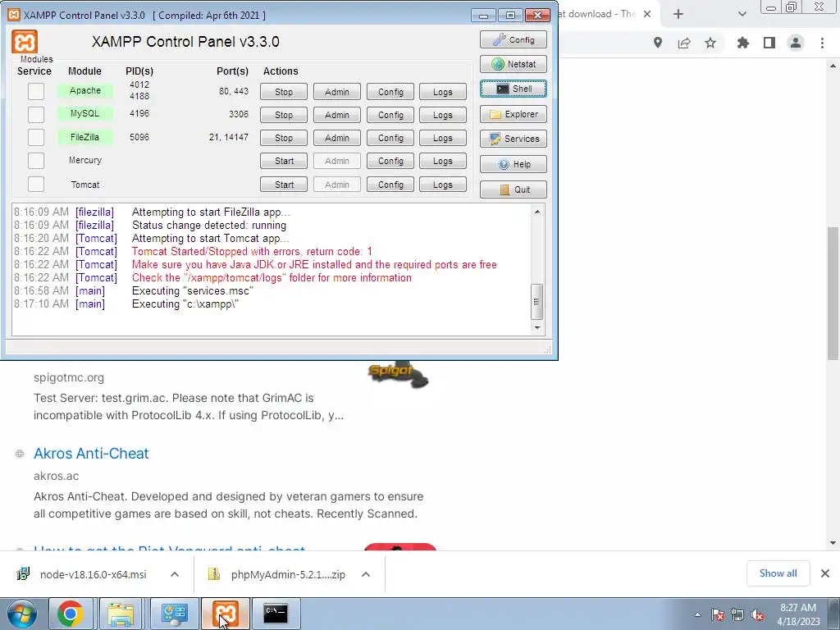The width and height of the screenshot is (840, 630).
Task: Open a new Chrome tab
Action: (678, 14)
